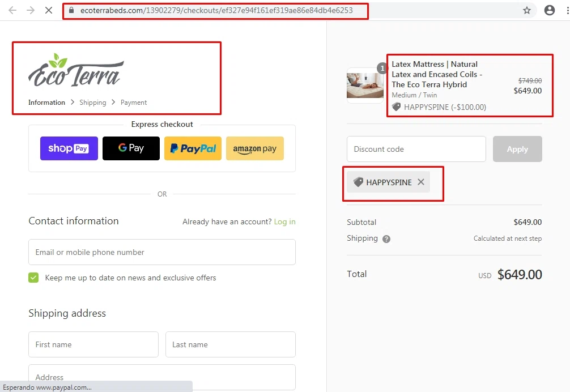Open the Log in link

coord(284,221)
